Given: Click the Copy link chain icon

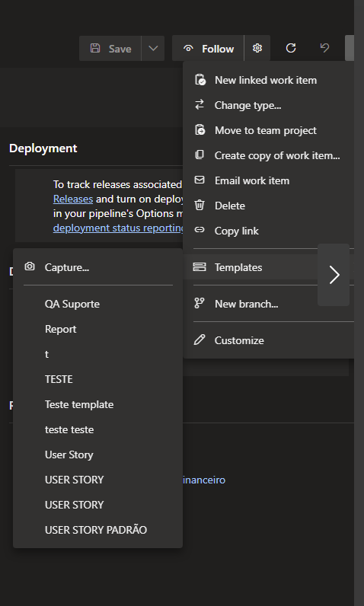Looking at the screenshot, I should click(200, 231).
